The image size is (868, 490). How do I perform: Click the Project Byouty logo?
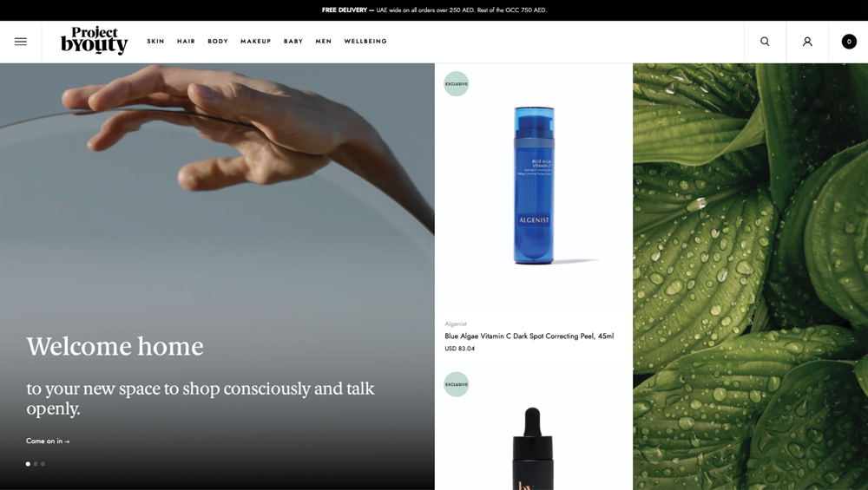click(94, 41)
